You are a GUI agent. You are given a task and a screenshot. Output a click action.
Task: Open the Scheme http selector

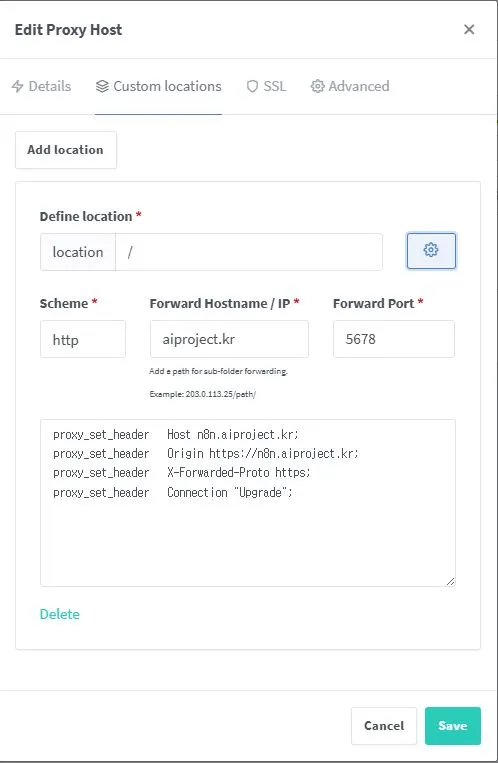83,339
